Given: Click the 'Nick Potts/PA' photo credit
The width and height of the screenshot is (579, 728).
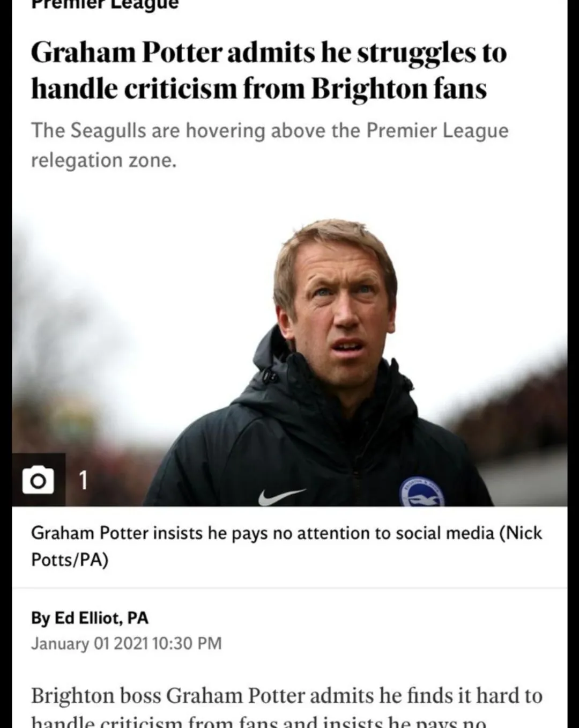Looking at the screenshot, I should tap(70, 560).
